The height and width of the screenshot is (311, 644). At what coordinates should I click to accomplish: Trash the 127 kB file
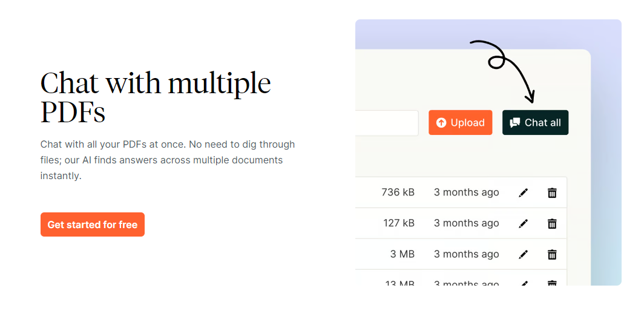click(x=552, y=223)
